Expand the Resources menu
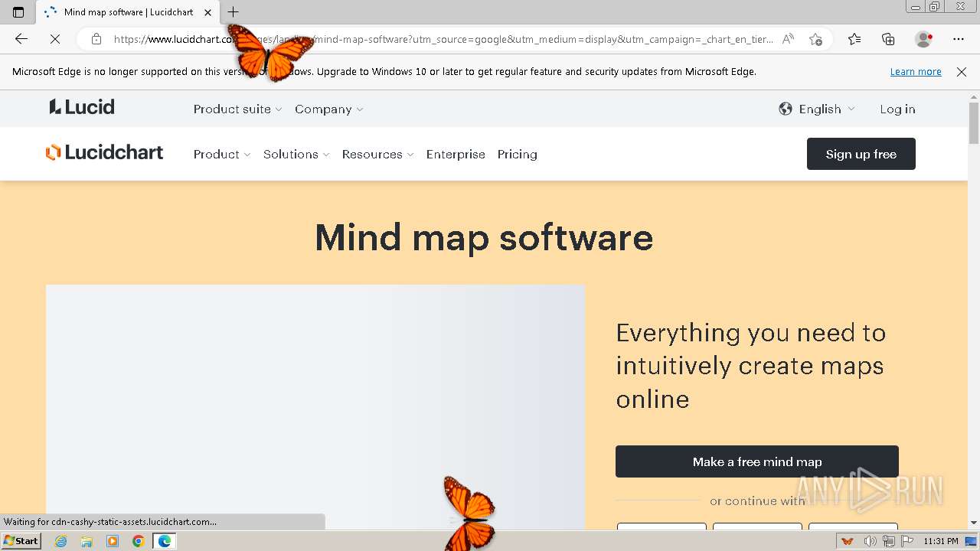 point(378,154)
